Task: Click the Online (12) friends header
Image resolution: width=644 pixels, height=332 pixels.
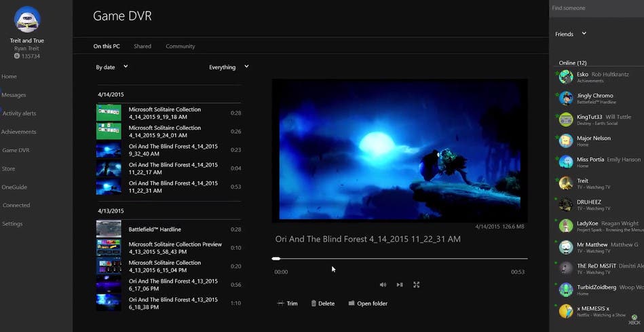Action: (573, 63)
